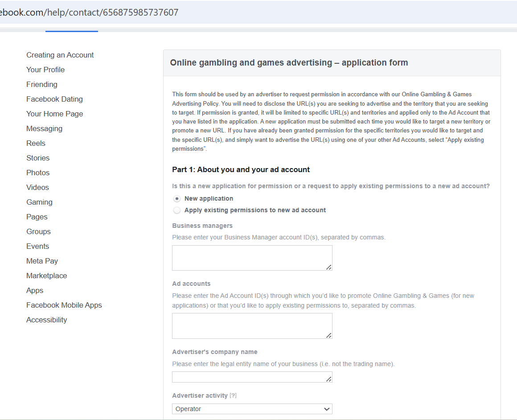This screenshot has height=420, width=517.
Task: Click the Ad accounts field resize handle
Action: click(x=328, y=335)
